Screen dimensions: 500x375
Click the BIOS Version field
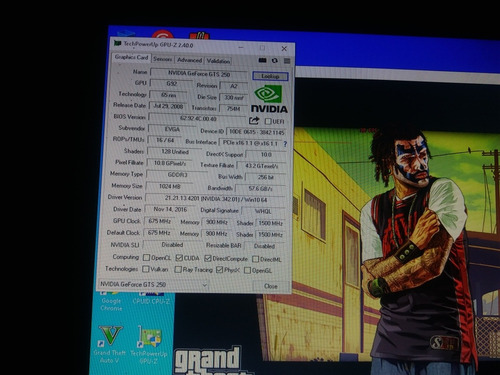tap(198, 118)
